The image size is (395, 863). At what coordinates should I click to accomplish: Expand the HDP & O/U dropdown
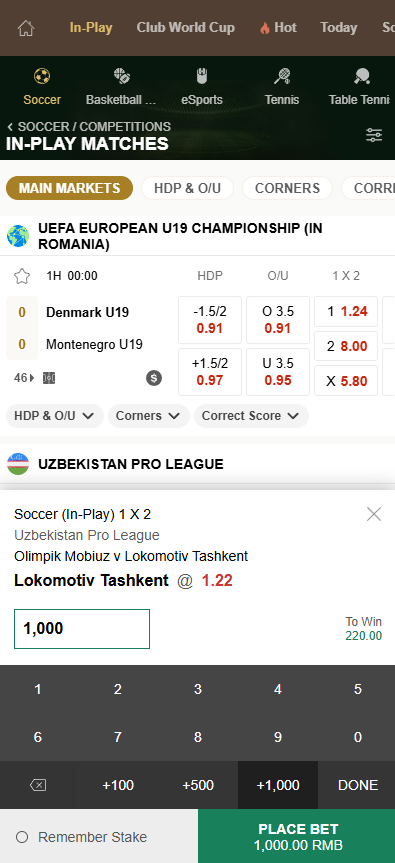click(x=54, y=416)
